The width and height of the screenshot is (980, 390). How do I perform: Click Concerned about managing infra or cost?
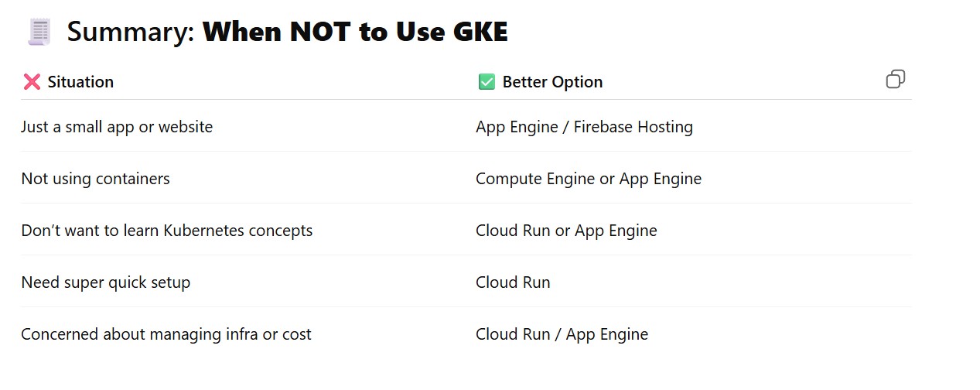(x=166, y=334)
